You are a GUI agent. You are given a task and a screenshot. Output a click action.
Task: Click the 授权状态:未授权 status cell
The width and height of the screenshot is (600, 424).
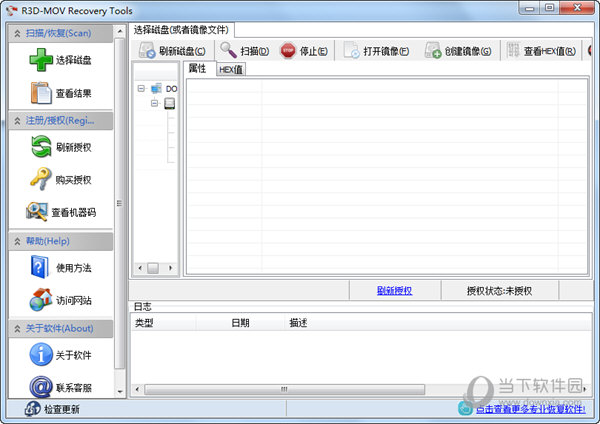pyautogui.click(x=499, y=291)
